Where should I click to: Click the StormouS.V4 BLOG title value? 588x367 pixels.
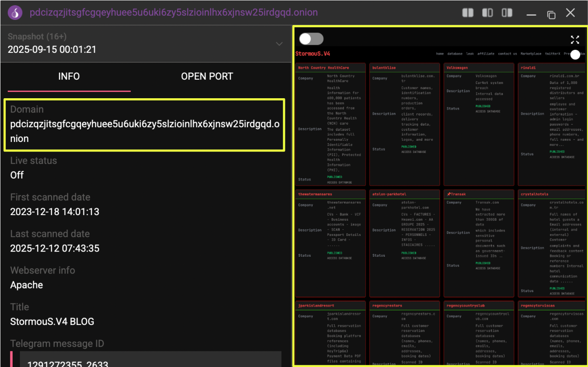(52, 322)
